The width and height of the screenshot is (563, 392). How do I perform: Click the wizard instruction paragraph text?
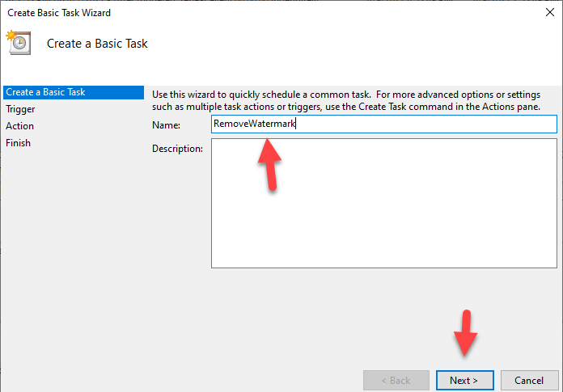348,101
